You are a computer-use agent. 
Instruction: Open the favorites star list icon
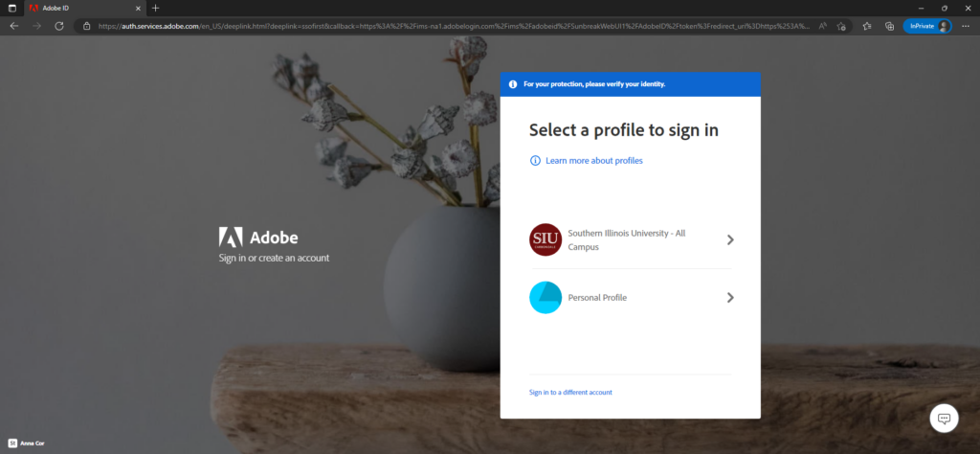[867, 26]
